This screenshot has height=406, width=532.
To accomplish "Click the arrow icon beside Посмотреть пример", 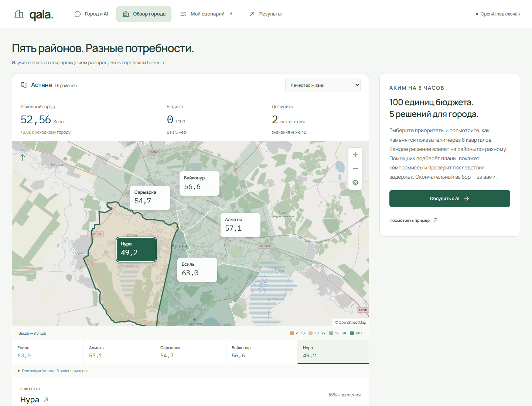I will coord(435,220).
